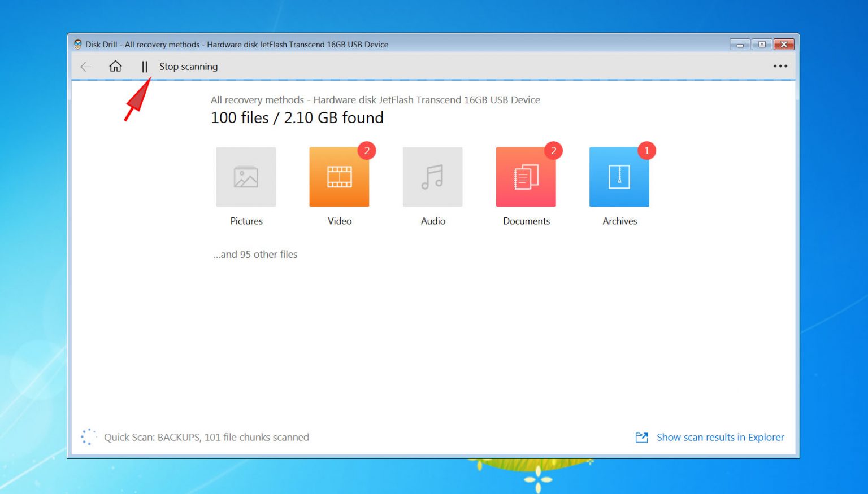Click the Quick Scan BACKUPS status text

[206, 438]
